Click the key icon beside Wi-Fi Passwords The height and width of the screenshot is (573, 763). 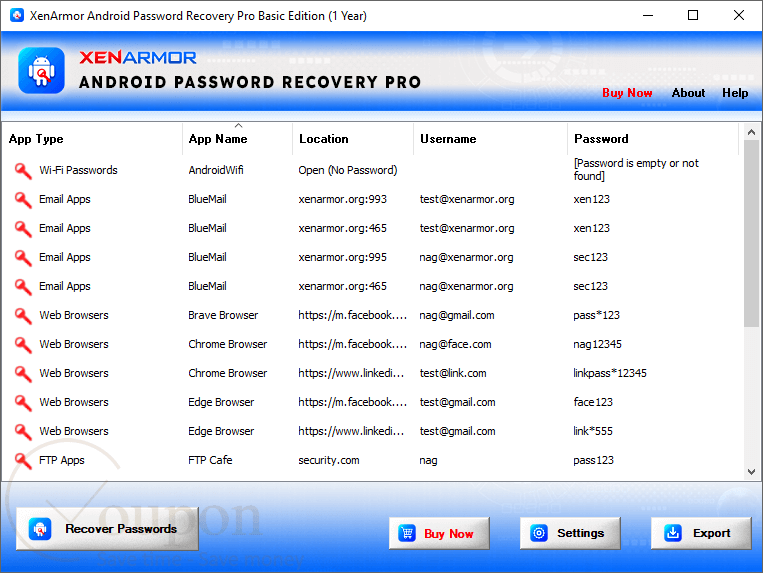click(x=22, y=170)
